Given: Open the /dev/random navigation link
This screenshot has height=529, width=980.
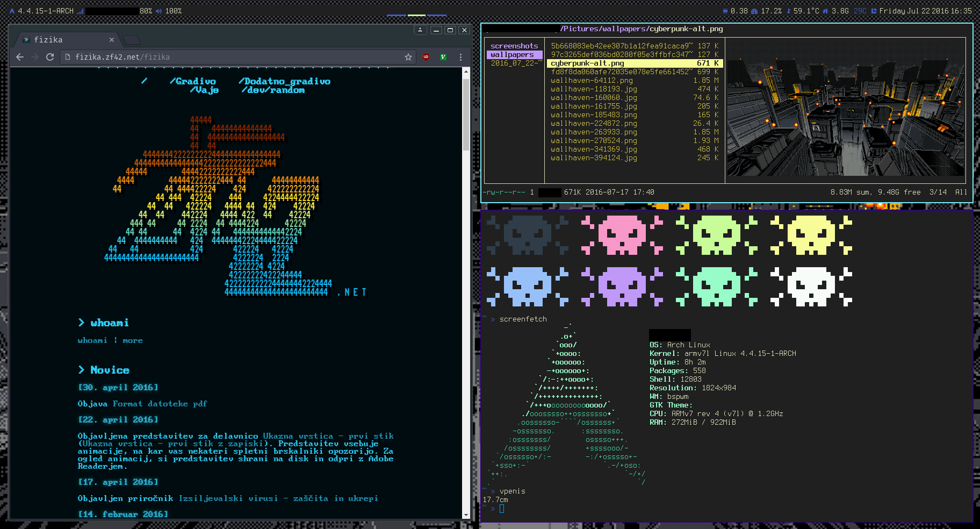Looking at the screenshot, I should [x=273, y=90].
